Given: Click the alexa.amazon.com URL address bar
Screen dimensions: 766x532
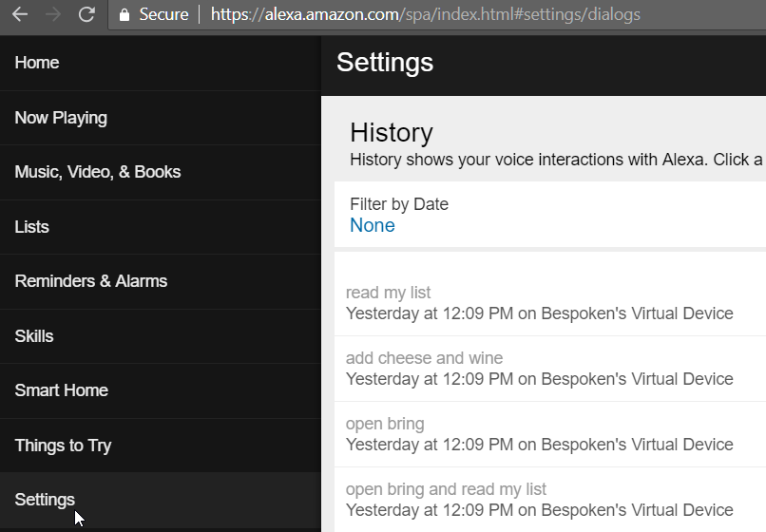Looking at the screenshot, I should 425,15.
